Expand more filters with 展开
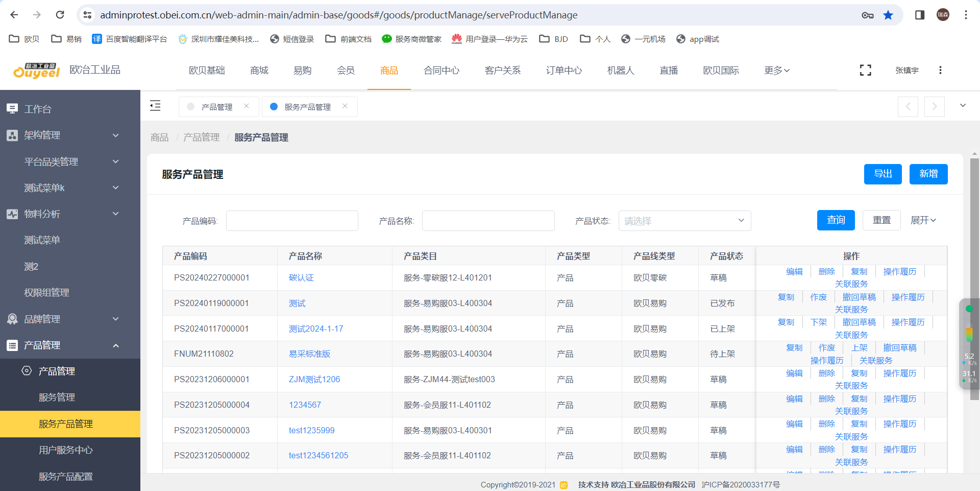Screen dimensions: 980x491 [x=923, y=220]
